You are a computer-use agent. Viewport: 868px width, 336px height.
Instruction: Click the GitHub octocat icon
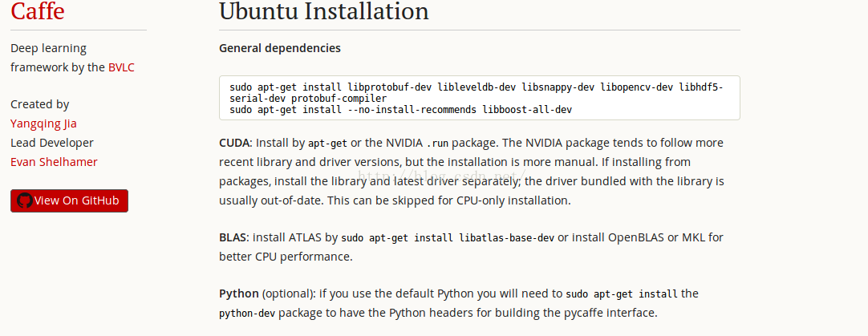tap(25, 200)
